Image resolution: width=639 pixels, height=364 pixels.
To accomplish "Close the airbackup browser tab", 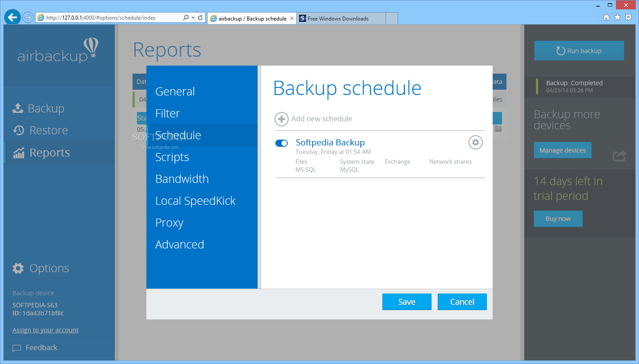I will [292, 18].
